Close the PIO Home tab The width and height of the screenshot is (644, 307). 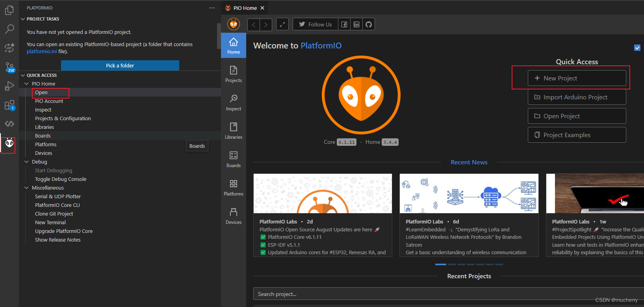coord(262,8)
